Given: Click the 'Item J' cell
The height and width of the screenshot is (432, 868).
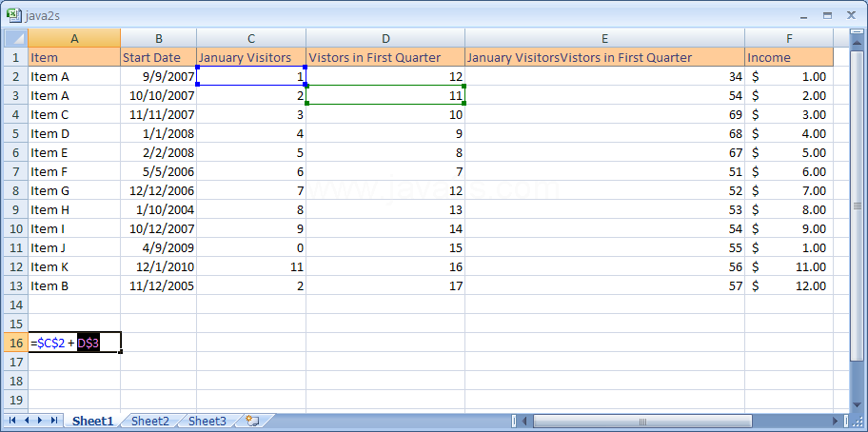Looking at the screenshot, I should coord(74,247).
